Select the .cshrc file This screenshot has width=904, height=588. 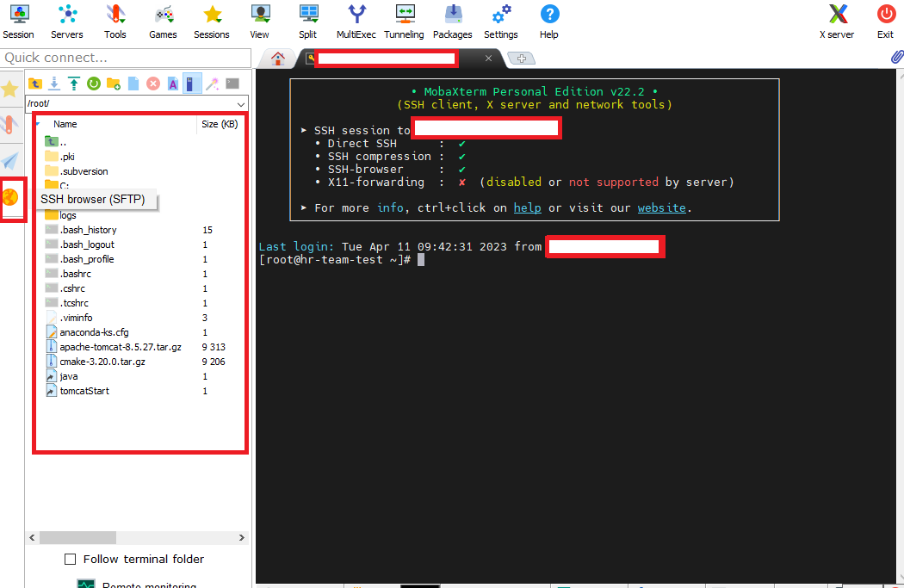(65, 288)
